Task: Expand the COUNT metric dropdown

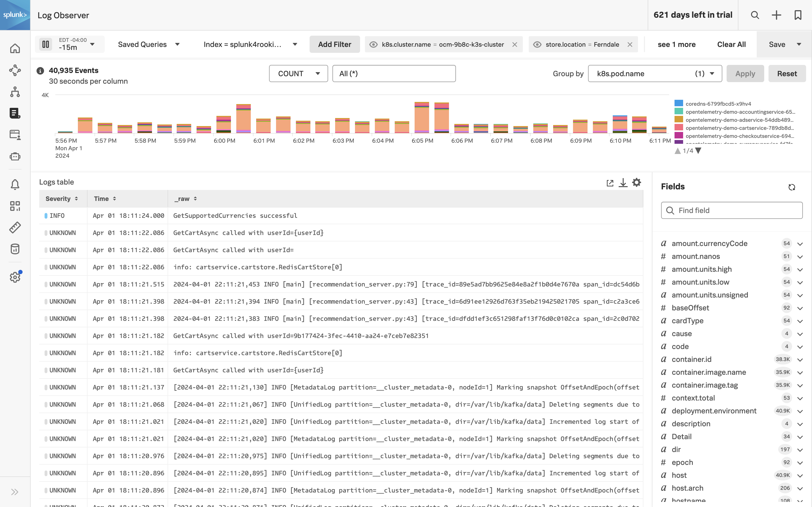Action: (298, 73)
